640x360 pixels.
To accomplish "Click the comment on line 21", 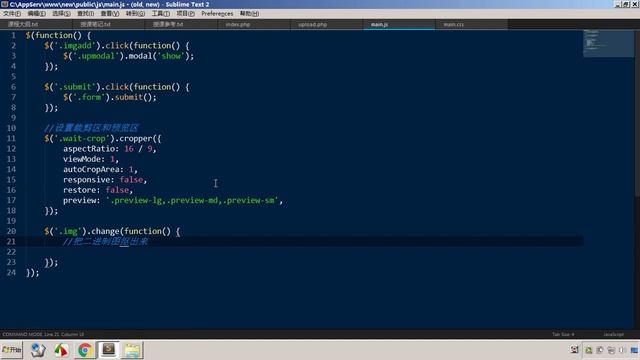I will click(105, 242).
